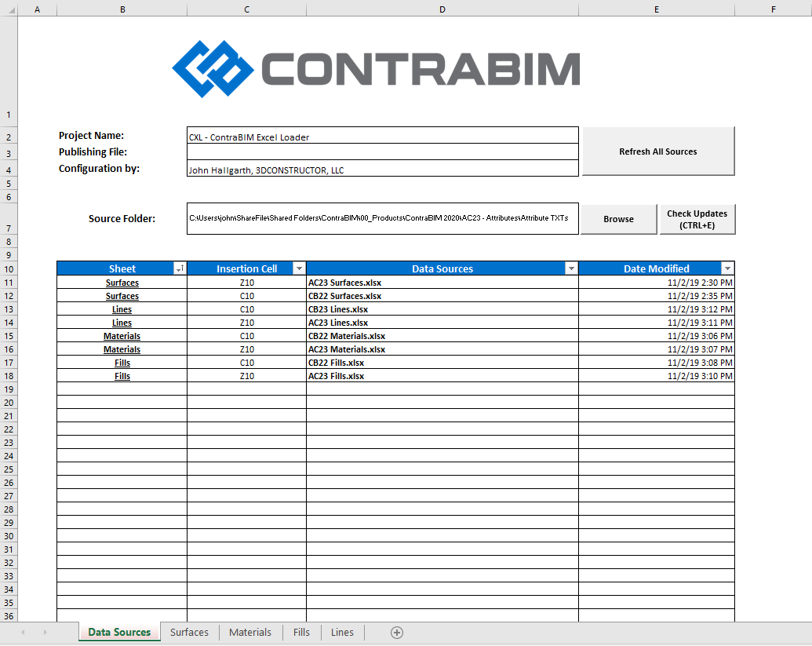Select cell AC23 Lines.xlsx
The height and width of the screenshot is (646, 812).
coord(442,323)
